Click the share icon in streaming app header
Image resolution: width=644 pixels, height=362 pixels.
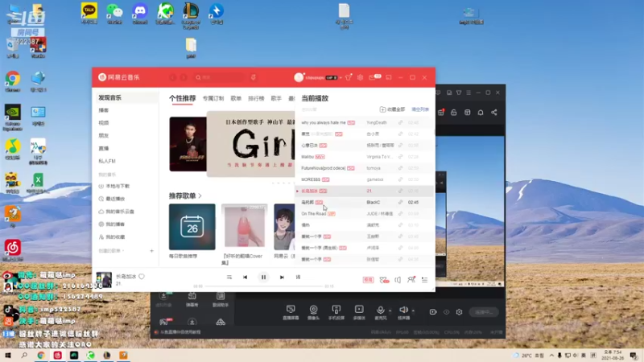(x=494, y=113)
